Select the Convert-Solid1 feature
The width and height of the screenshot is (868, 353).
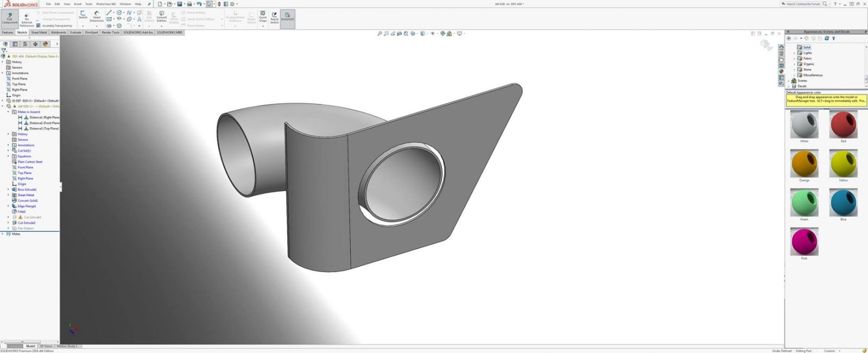point(24,200)
